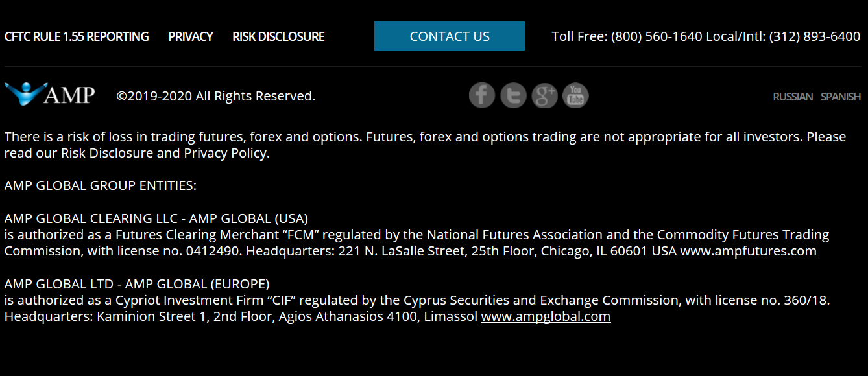The image size is (868, 376).
Task: Open the YouTube social icon
Action: pos(575,96)
